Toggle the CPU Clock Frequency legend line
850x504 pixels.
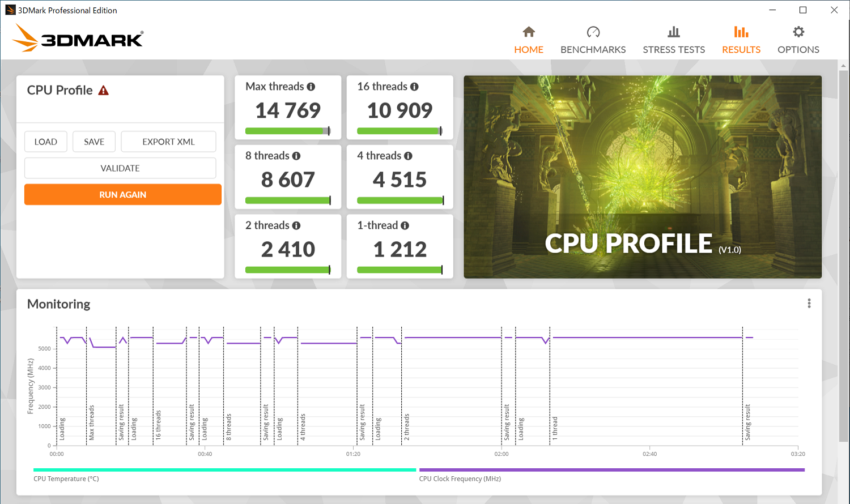tap(612, 469)
